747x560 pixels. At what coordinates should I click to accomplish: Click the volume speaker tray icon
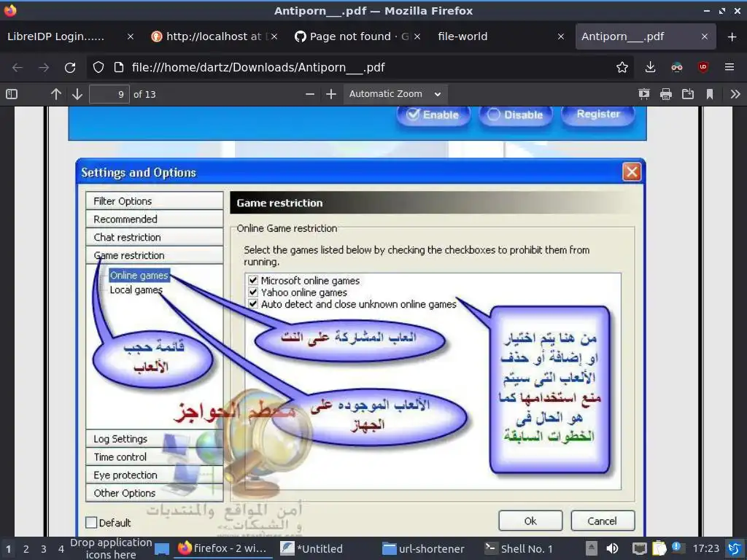tap(613, 548)
